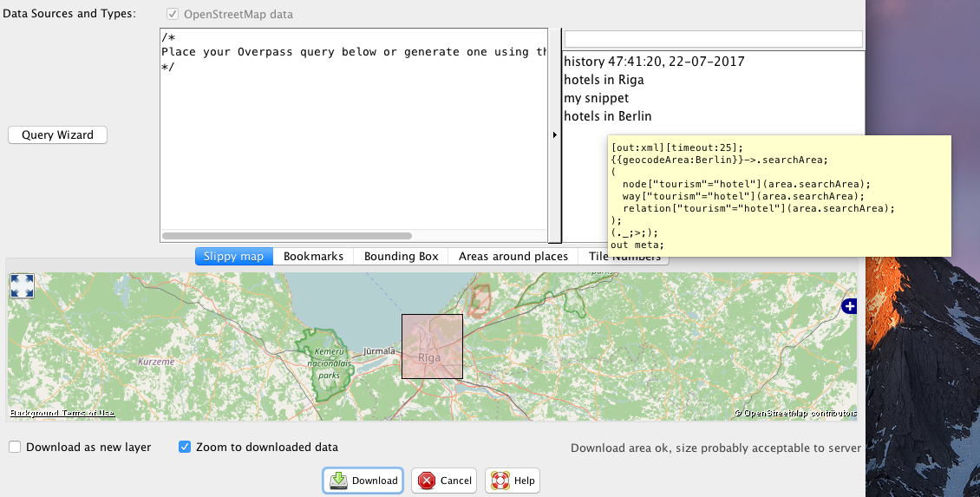
Task: Open the Bounding Box tab
Action: point(401,256)
